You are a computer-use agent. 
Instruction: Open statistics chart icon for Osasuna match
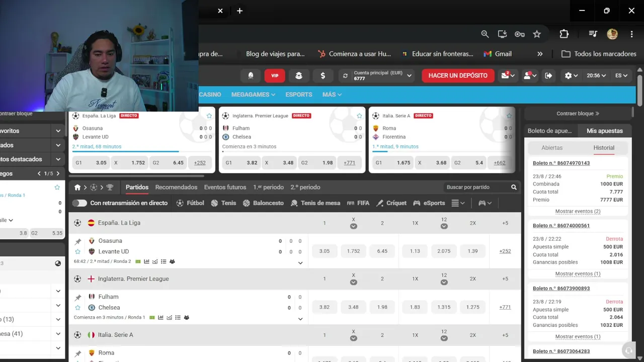tap(146, 261)
